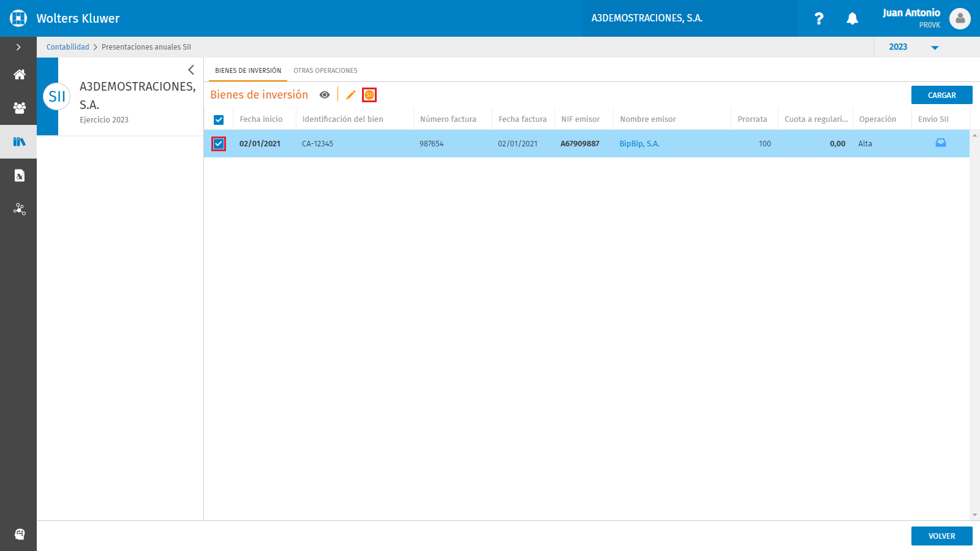Sort by Fecha inicio column header
The height and width of the screenshot is (551, 980).
click(x=261, y=119)
